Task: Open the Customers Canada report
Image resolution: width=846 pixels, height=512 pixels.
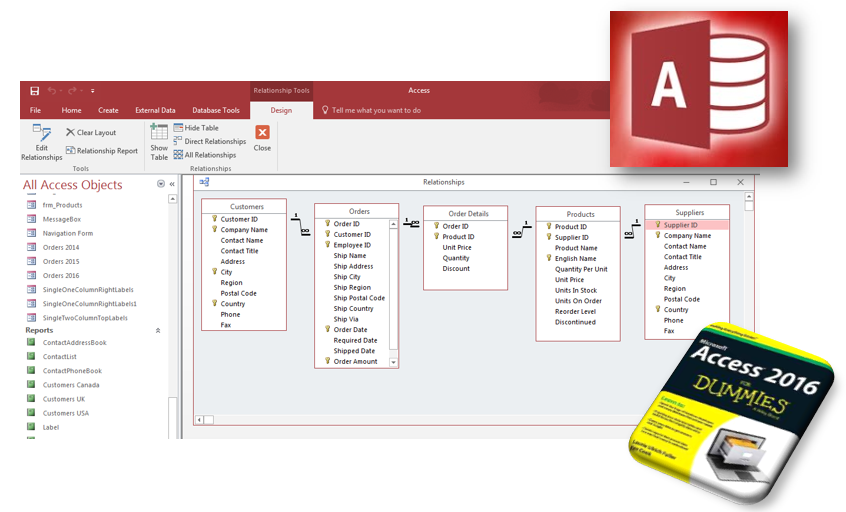Action: (71, 385)
